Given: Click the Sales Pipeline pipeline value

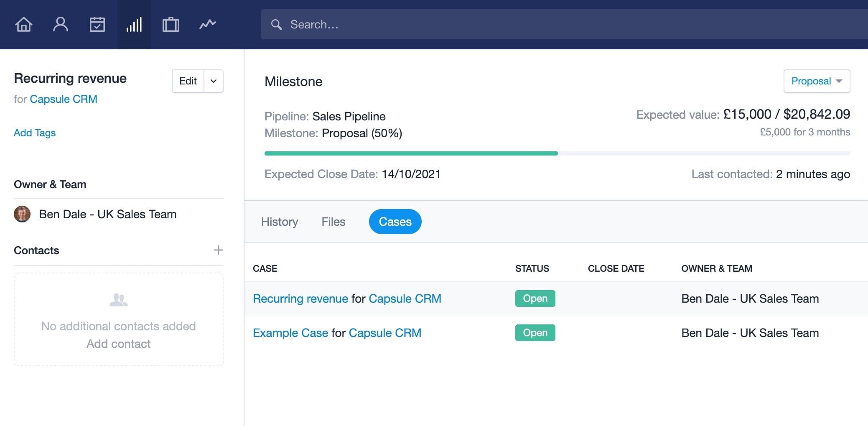Looking at the screenshot, I should pos(349,116).
